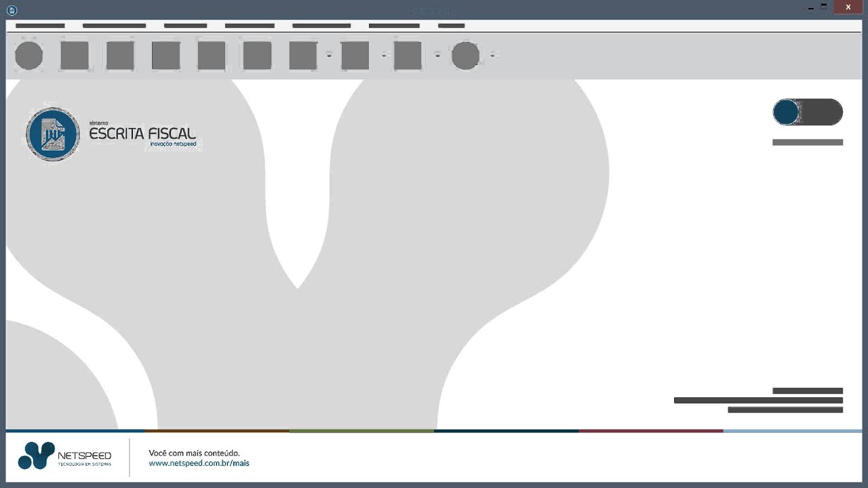Minimize the application window
This screenshot has height=488, width=868.
pos(811,7)
